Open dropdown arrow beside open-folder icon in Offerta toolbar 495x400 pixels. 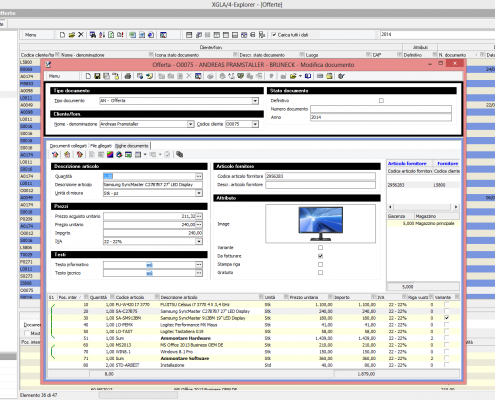(300, 76)
